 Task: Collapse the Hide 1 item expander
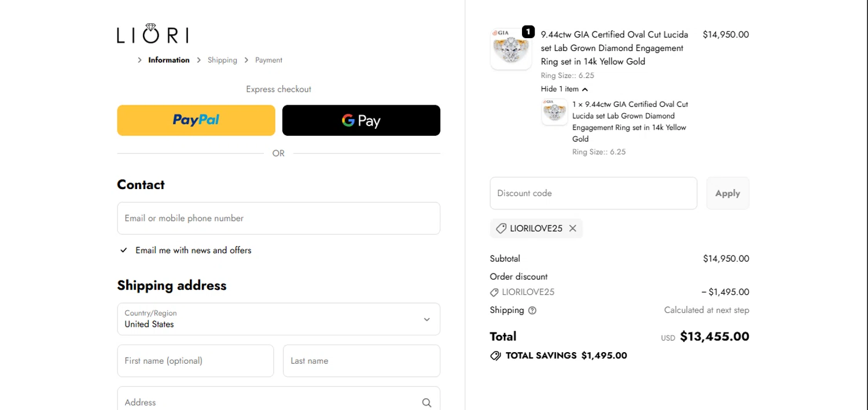click(564, 89)
